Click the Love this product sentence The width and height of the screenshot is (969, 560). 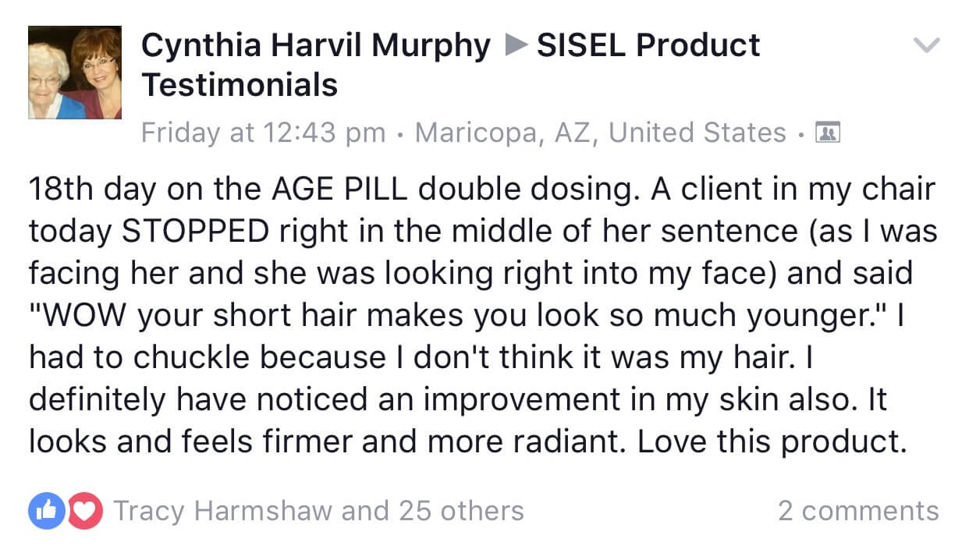pyautogui.click(x=772, y=442)
